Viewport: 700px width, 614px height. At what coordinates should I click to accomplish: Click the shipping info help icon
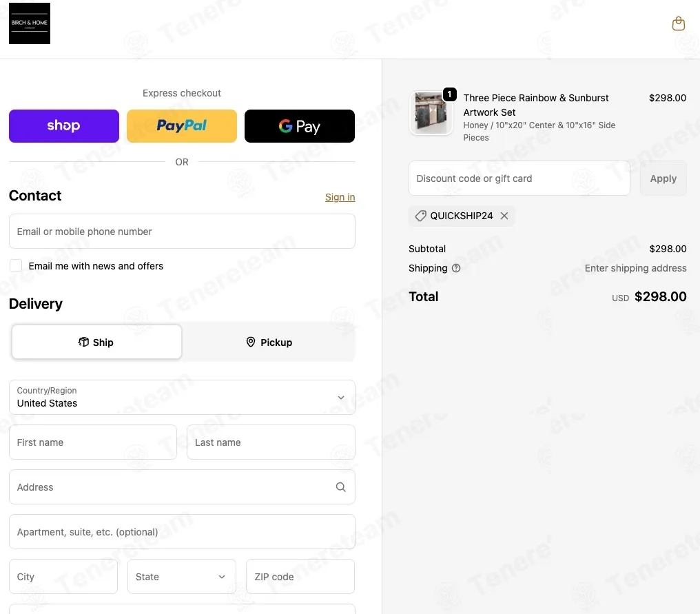tap(456, 268)
